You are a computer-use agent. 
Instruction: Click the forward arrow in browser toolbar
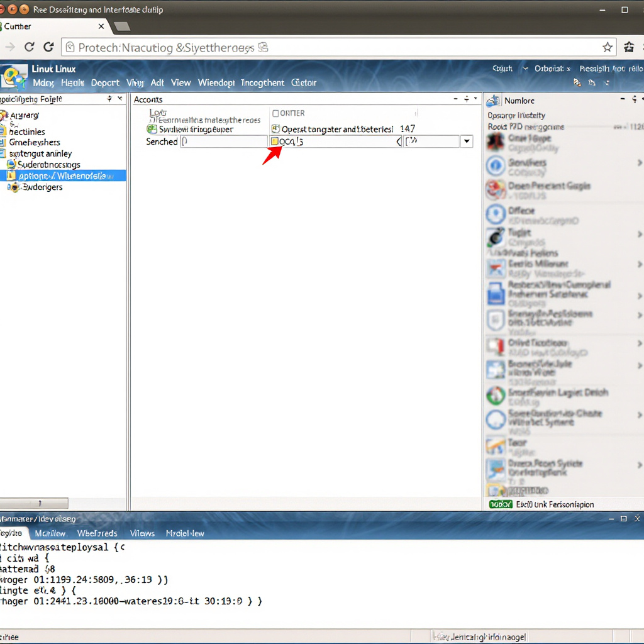(10, 47)
